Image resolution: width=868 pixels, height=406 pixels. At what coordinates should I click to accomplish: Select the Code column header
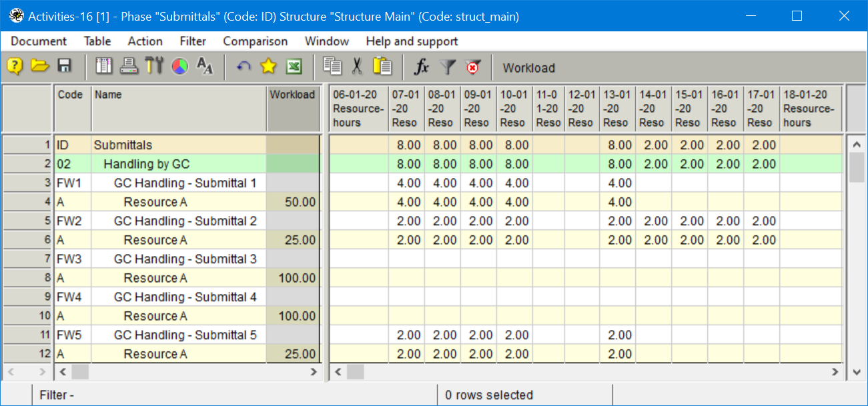click(72, 109)
